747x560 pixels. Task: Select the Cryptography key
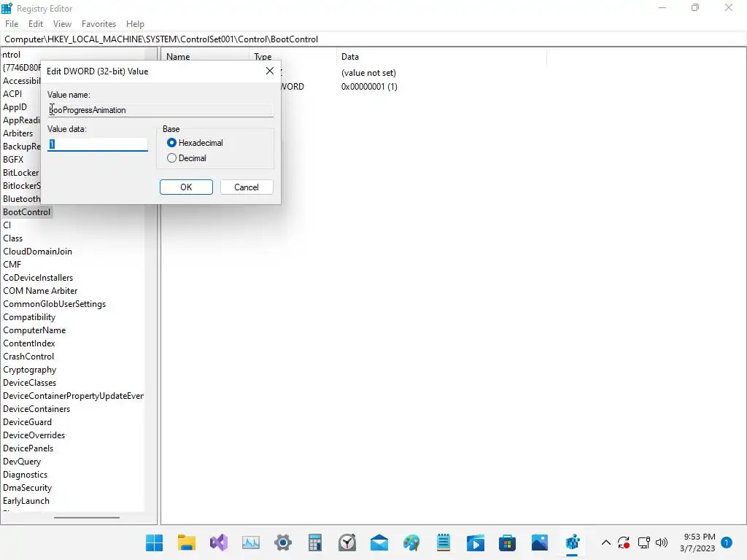pos(29,370)
